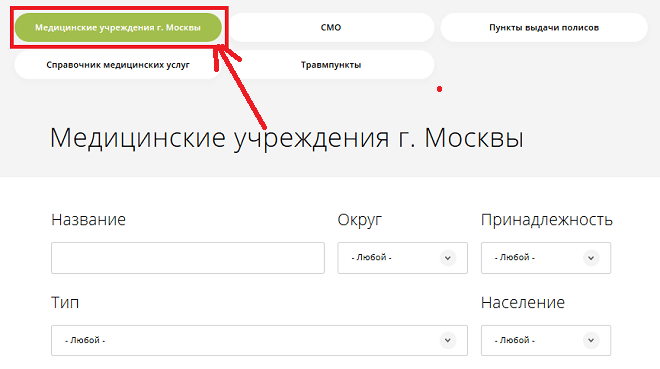This screenshot has width=660, height=369.
Task: Open Справочник медицинских услуг tab
Action: point(118,65)
